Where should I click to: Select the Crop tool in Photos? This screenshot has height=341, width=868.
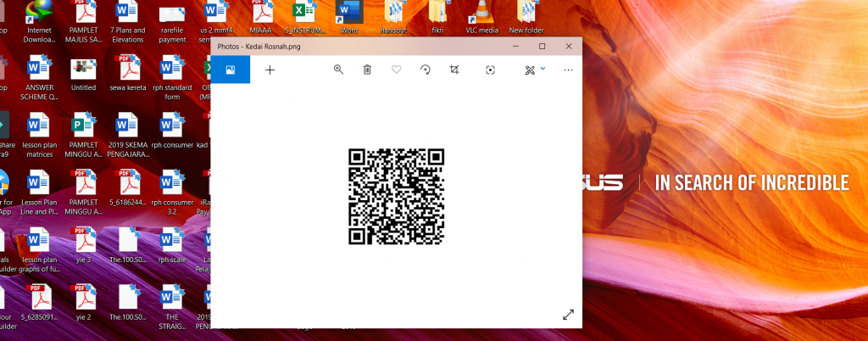tap(454, 70)
